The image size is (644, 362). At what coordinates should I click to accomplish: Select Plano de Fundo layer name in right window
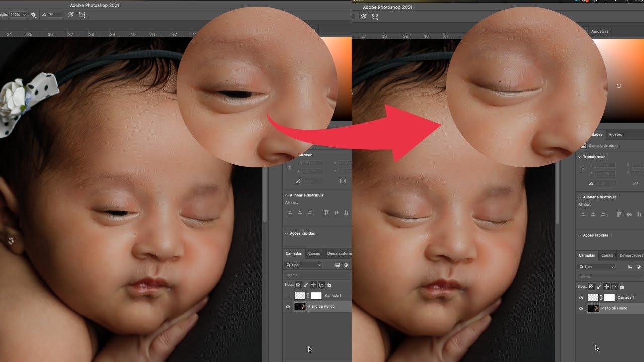point(614,308)
